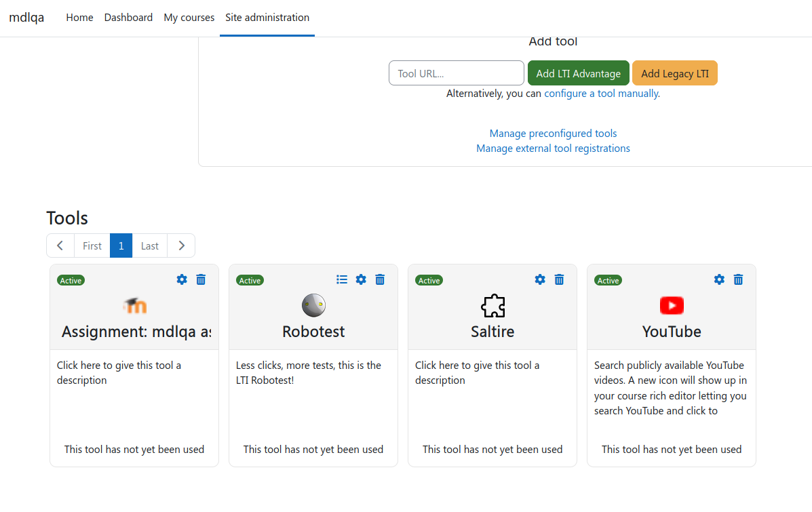The width and height of the screenshot is (812, 512).
Task: Edit the Saltire tool name
Action: point(492,332)
